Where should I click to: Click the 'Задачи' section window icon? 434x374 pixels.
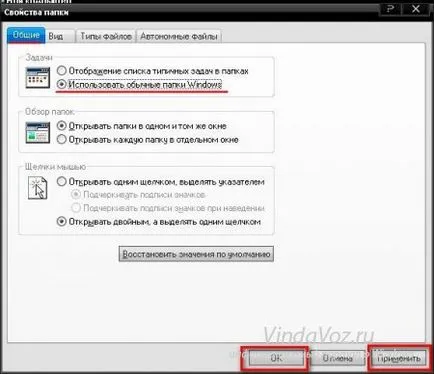point(38,78)
